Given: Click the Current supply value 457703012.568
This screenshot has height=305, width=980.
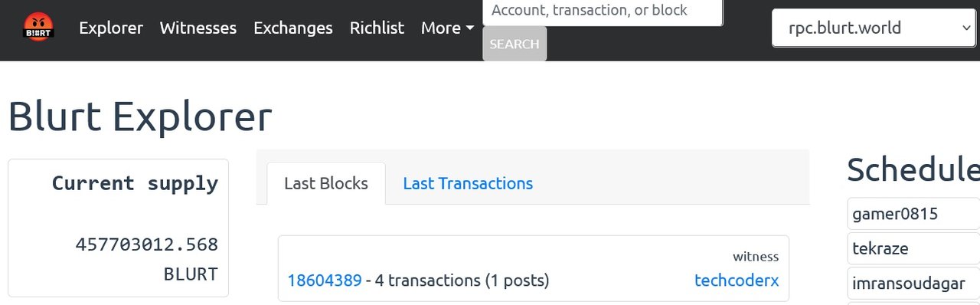Looking at the screenshot, I should (x=147, y=245).
